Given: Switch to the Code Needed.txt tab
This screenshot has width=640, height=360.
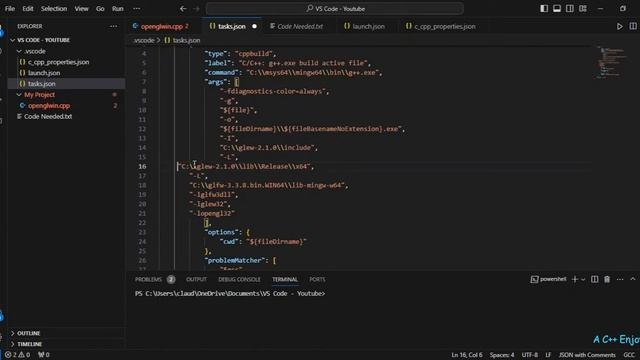Looking at the screenshot, I should point(300,26).
